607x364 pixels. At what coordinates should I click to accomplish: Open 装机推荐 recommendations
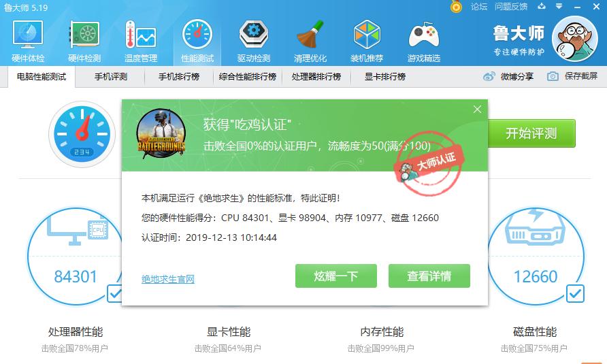click(367, 42)
